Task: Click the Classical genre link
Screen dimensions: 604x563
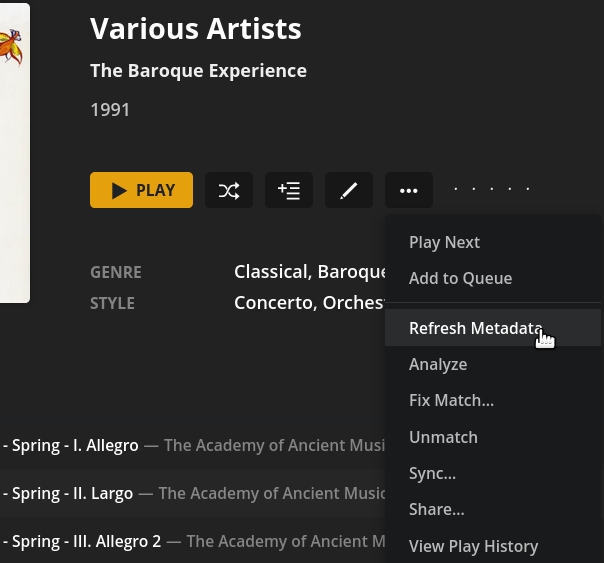Action: (271, 272)
